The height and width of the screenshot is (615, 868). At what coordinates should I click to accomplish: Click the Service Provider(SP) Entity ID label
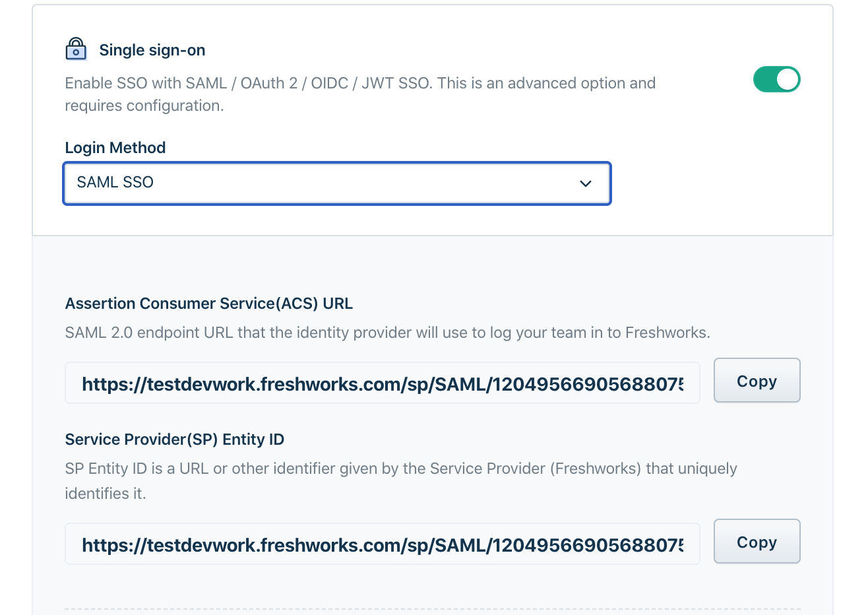click(x=174, y=439)
